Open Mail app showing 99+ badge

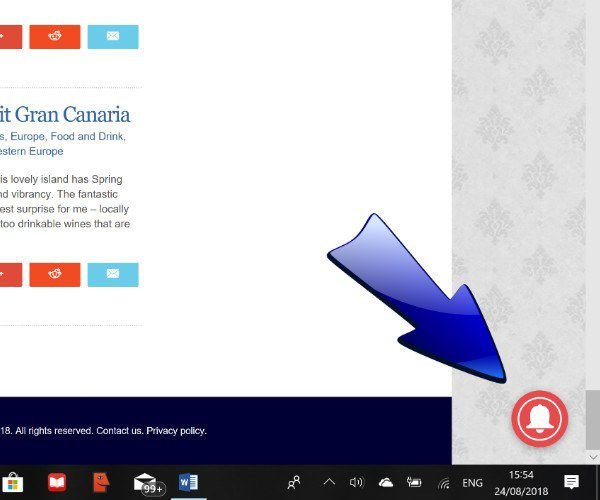147,483
